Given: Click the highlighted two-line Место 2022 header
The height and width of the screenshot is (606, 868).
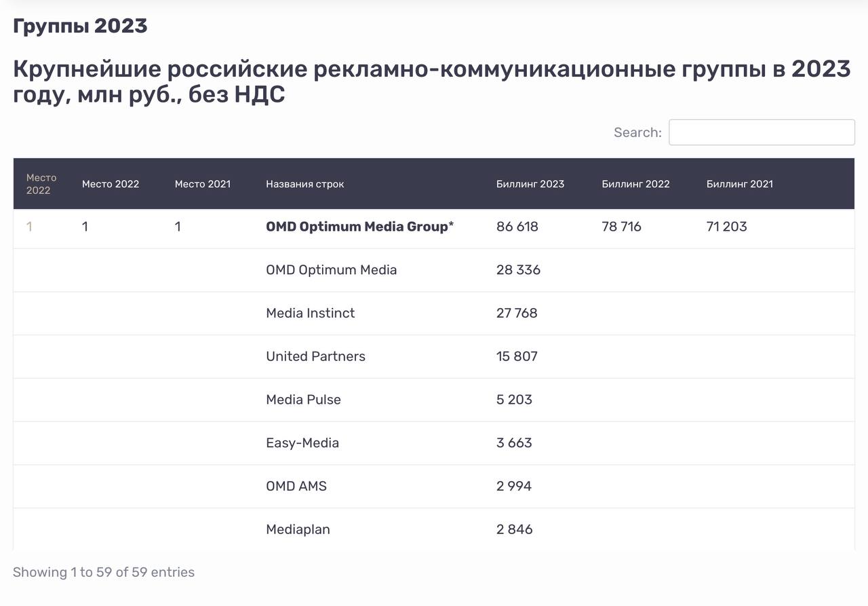Looking at the screenshot, I should (x=41, y=184).
